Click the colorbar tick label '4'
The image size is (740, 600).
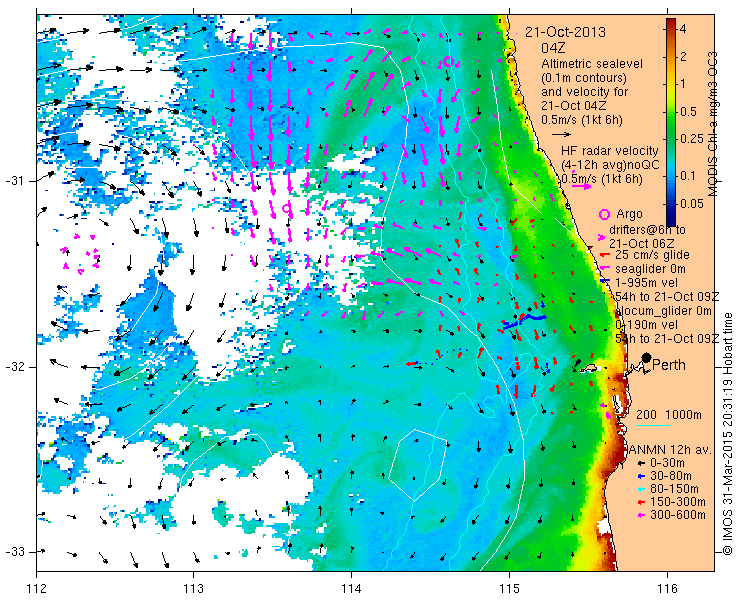683,29
